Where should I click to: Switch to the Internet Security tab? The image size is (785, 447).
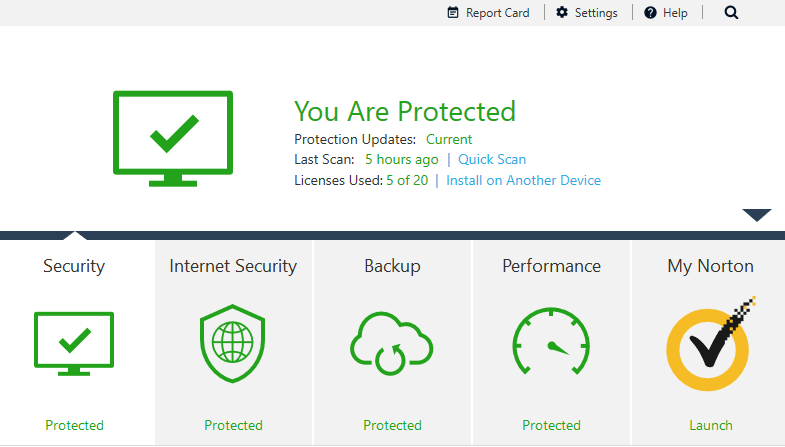point(233,266)
